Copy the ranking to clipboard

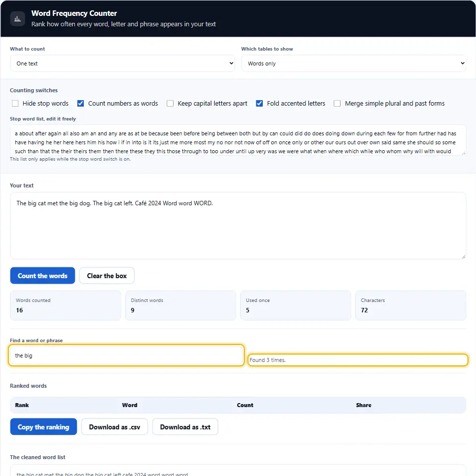pos(44,427)
